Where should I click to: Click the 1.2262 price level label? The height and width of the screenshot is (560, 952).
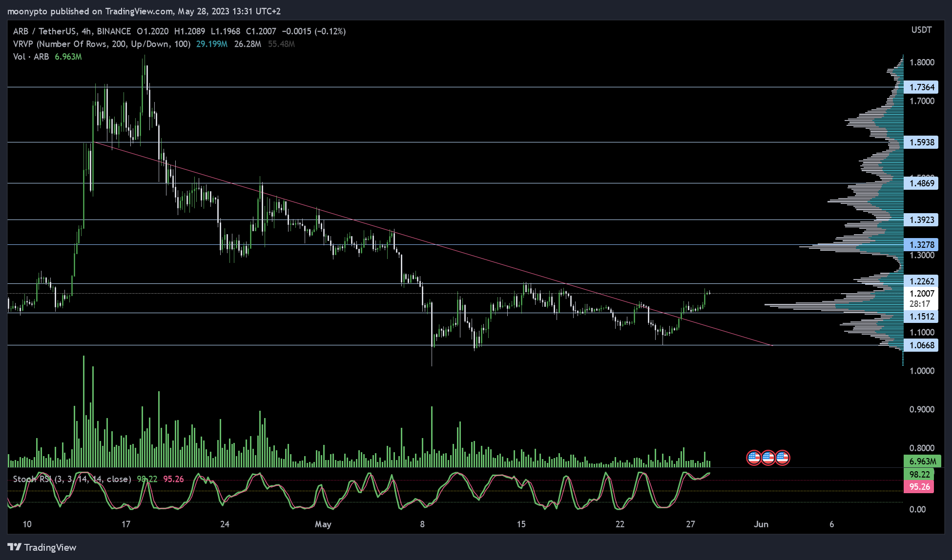point(921,281)
